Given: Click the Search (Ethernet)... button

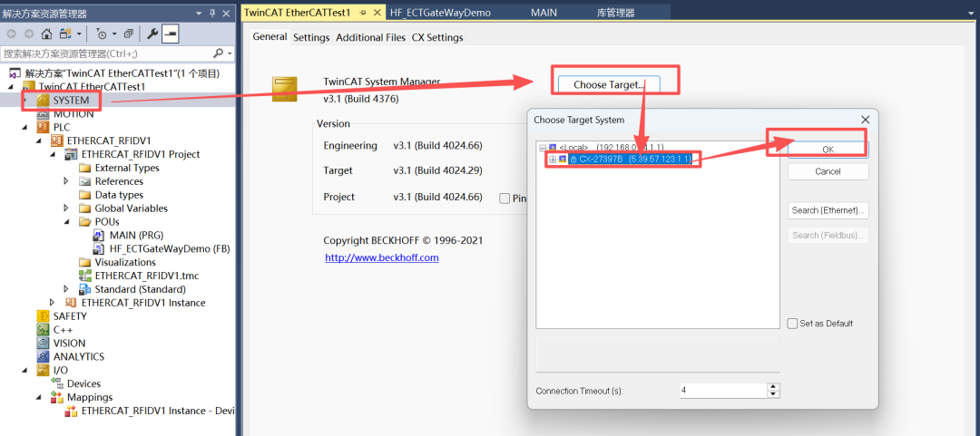Looking at the screenshot, I should pos(828,210).
